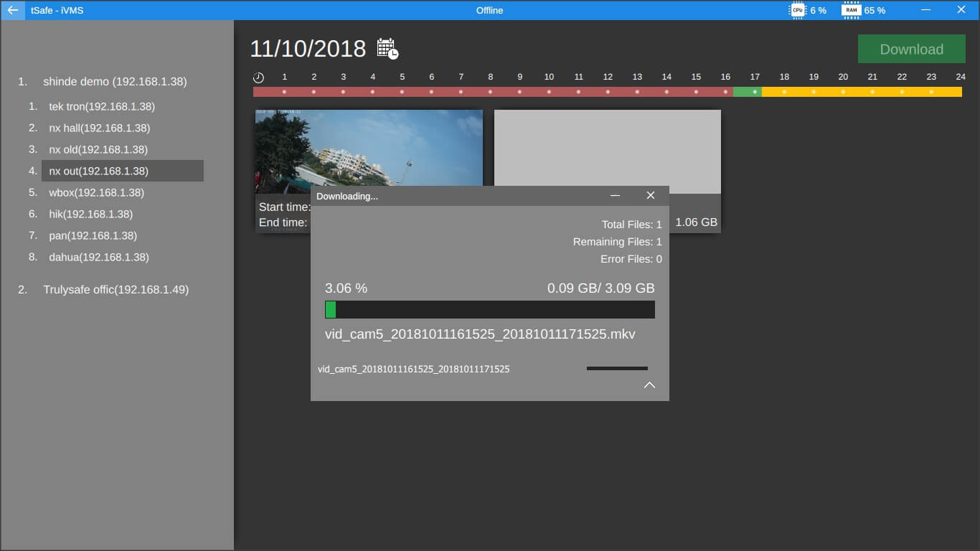This screenshot has height=551, width=980.
Task: Click the back arrow at top left
Action: (11, 10)
